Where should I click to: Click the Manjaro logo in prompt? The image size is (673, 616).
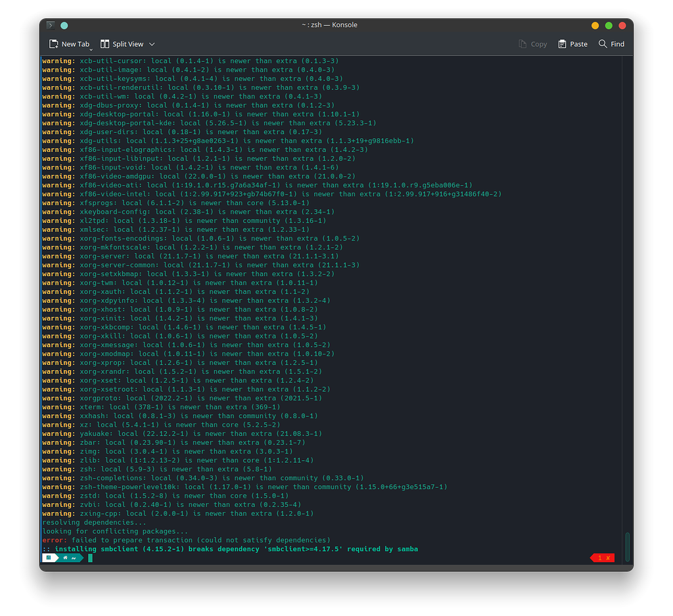pyautogui.click(x=49, y=558)
